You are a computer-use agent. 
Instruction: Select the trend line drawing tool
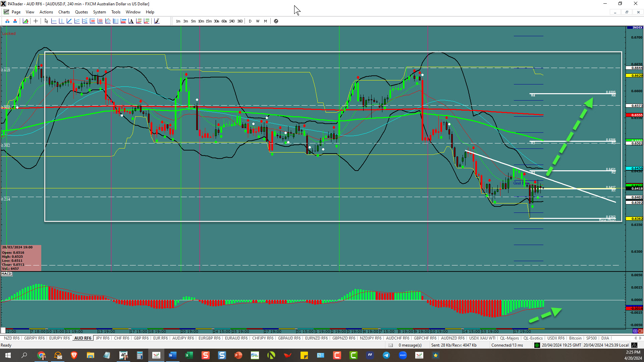click(69, 21)
